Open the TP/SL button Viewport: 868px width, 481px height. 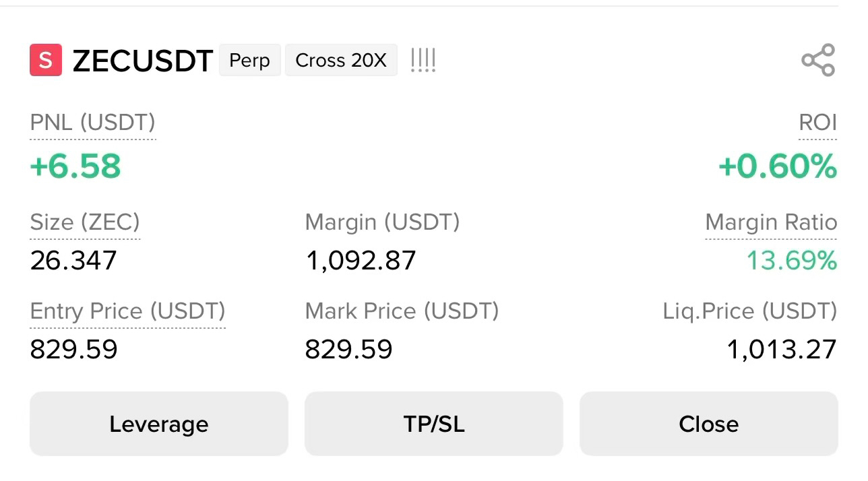click(434, 424)
